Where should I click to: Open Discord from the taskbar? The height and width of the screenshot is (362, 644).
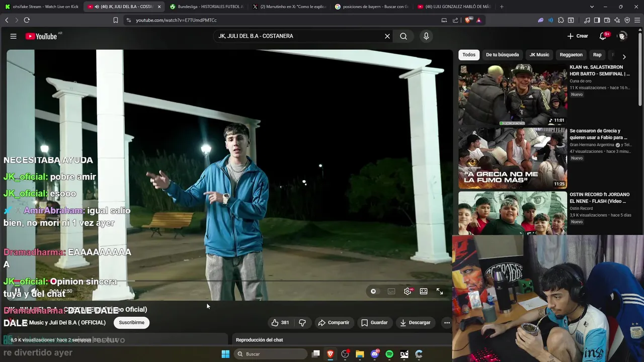374,354
